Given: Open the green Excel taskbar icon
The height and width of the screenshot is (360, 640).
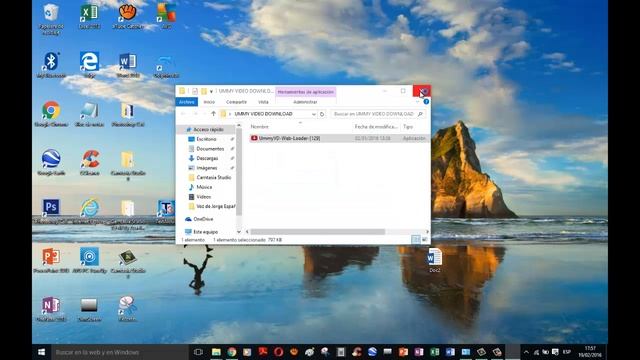Looking at the screenshot, I should click(x=435, y=352).
